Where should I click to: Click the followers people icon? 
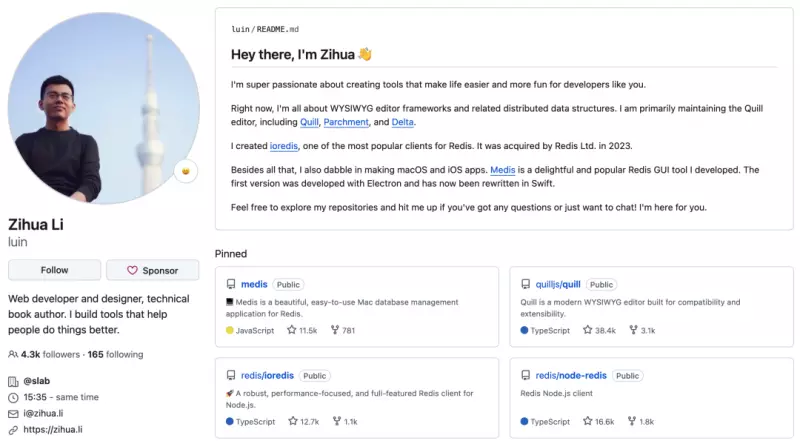(x=13, y=354)
